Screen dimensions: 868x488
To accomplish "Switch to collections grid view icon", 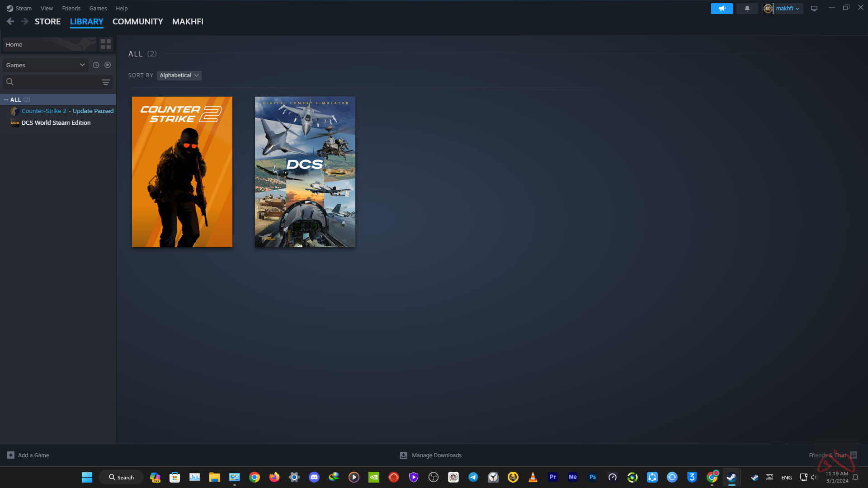I will point(106,44).
